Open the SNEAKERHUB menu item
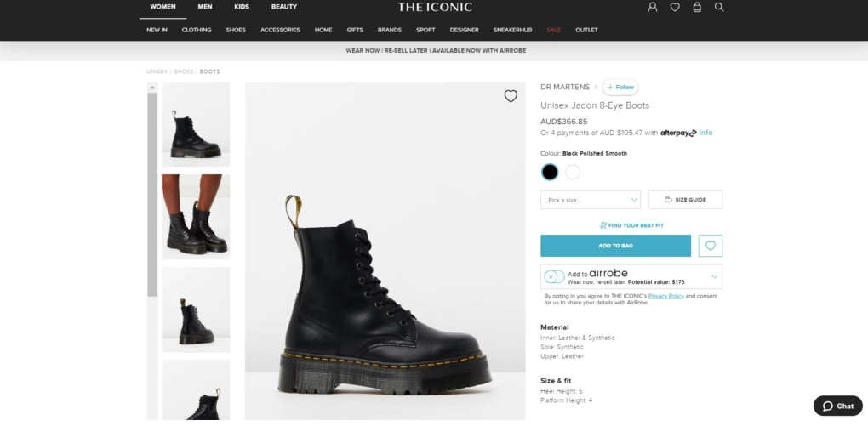868x426 pixels. (x=512, y=30)
